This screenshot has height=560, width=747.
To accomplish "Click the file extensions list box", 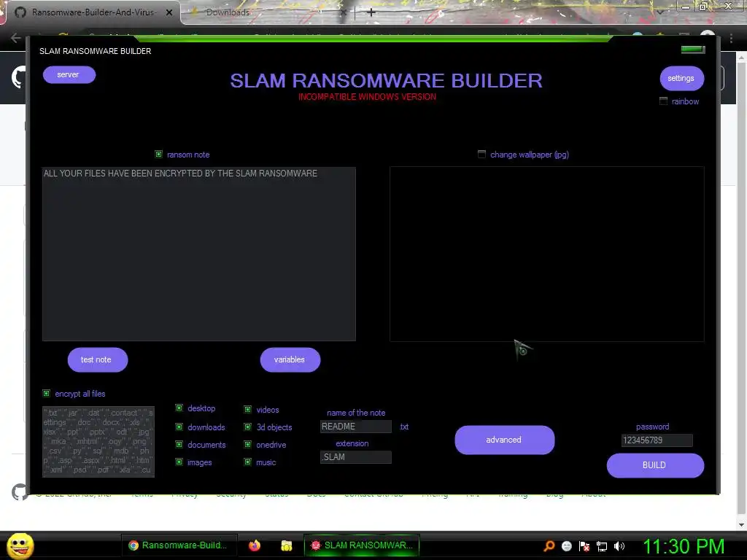I will click(x=98, y=442).
